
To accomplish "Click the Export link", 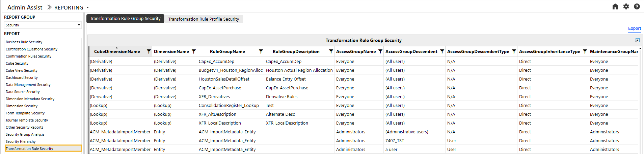I will pyautogui.click(x=635, y=28).
